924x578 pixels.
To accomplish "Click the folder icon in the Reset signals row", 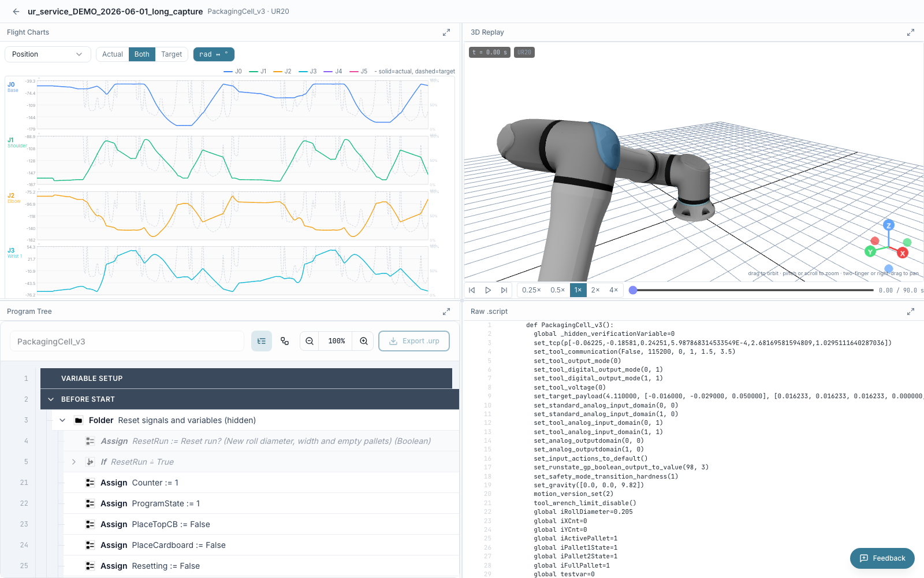I will coord(79,420).
